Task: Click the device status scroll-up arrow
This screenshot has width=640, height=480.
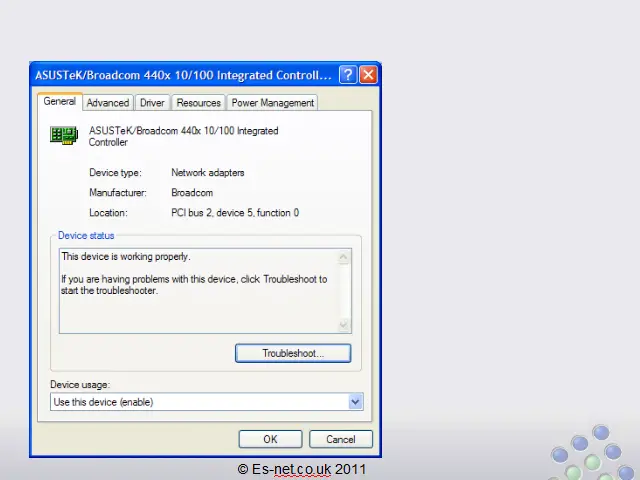Action: [344, 257]
